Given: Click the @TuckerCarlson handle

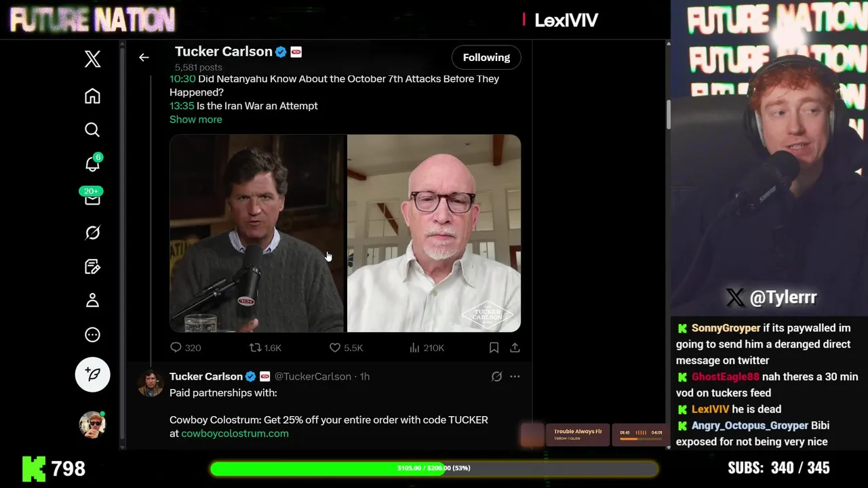Looking at the screenshot, I should [x=313, y=376].
